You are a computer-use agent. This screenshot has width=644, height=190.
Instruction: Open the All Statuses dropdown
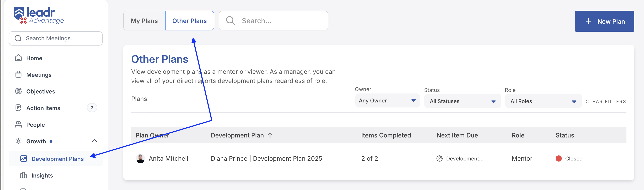pos(462,101)
